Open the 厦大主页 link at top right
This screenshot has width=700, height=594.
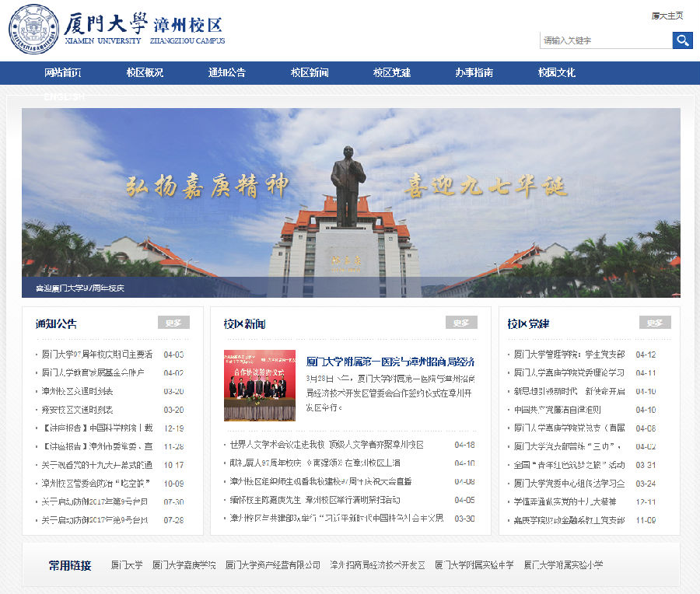[667, 16]
